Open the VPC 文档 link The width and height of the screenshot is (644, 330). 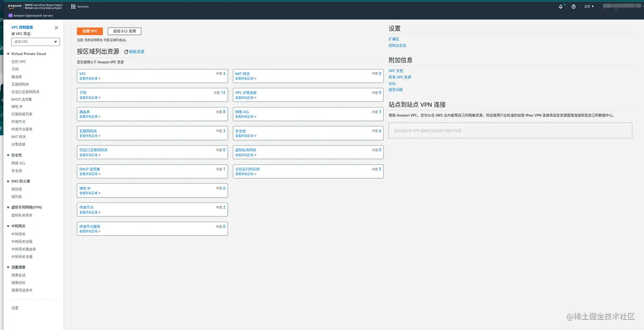point(396,71)
